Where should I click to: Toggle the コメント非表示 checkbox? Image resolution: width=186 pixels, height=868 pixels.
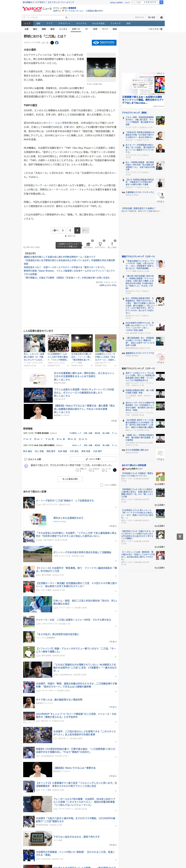[102, 485]
